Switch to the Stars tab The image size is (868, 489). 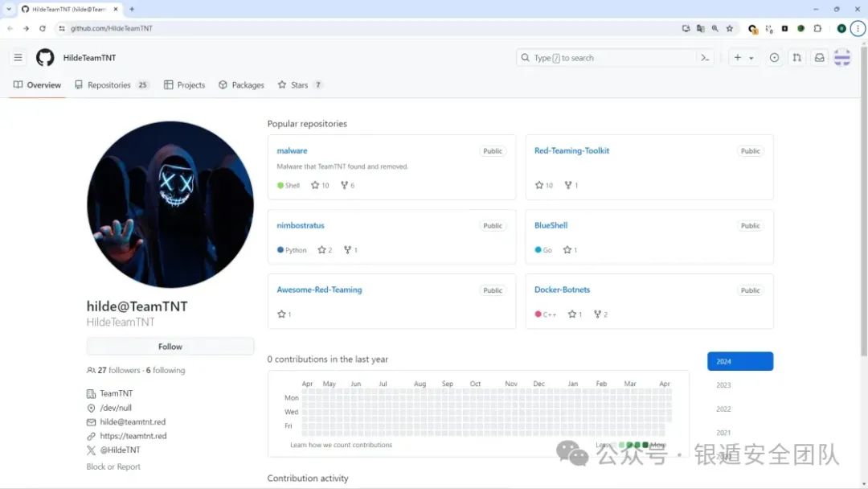tap(300, 84)
